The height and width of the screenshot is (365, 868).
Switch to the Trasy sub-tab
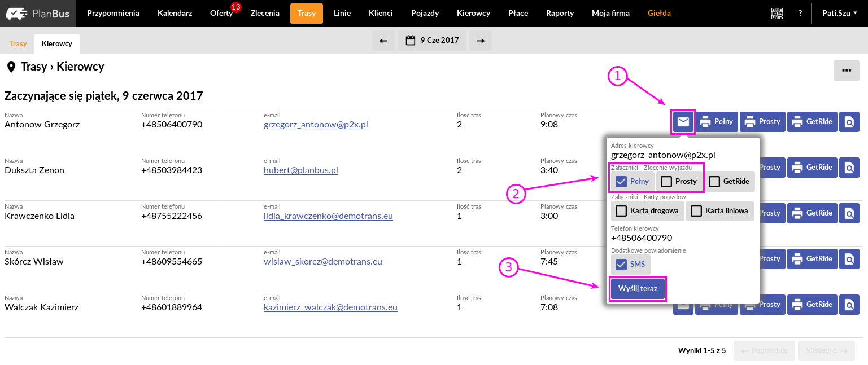[18, 43]
